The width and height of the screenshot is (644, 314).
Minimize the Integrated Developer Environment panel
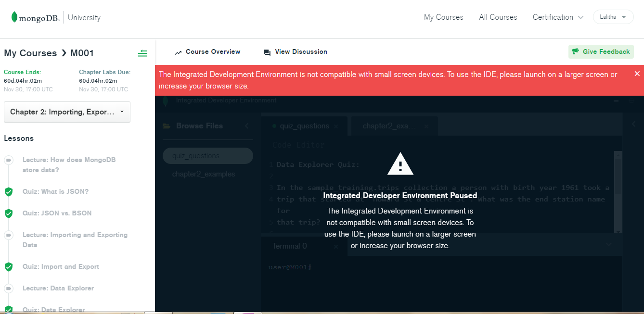[x=616, y=101]
